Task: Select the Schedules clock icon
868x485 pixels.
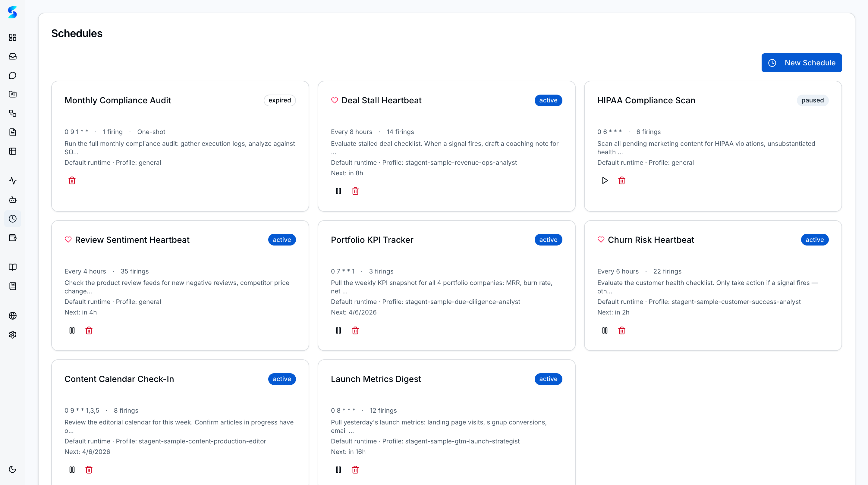Action: pos(12,219)
